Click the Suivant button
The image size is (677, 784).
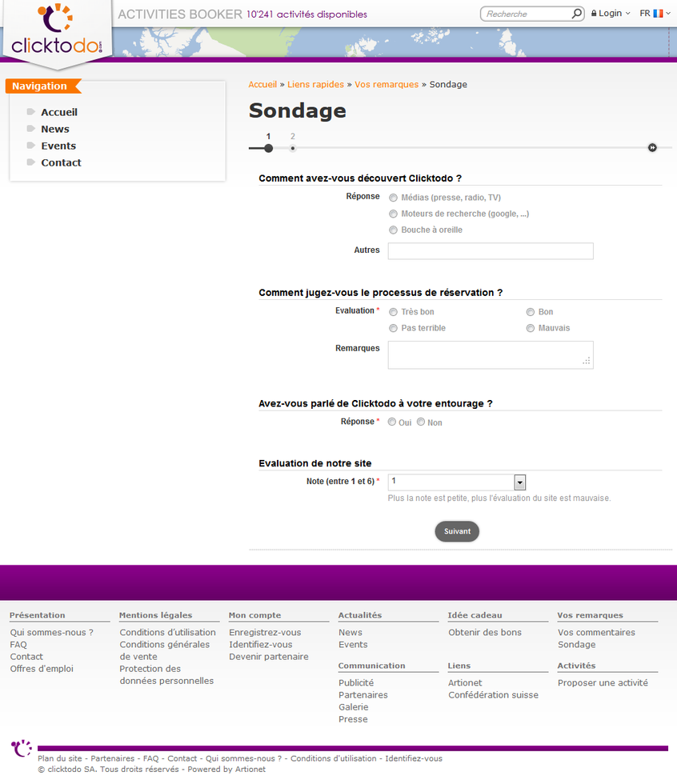(457, 531)
